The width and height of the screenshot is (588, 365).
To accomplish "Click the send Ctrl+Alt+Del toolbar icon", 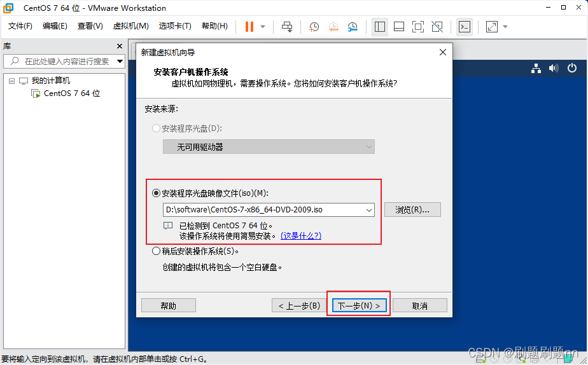I will point(287,27).
